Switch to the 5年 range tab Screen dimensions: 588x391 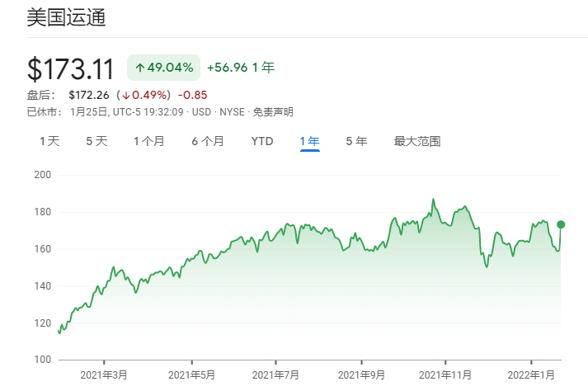pyautogui.click(x=356, y=141)
